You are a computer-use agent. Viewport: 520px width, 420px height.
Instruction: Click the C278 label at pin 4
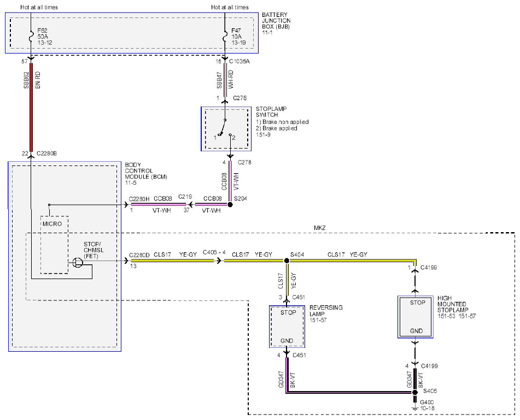click(244, 162)
